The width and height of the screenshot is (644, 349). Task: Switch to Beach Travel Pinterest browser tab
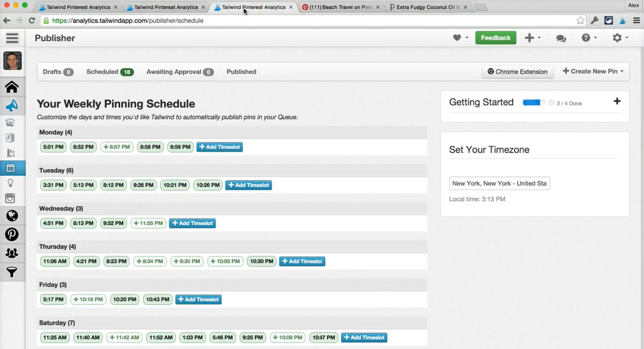pos(340,7)
